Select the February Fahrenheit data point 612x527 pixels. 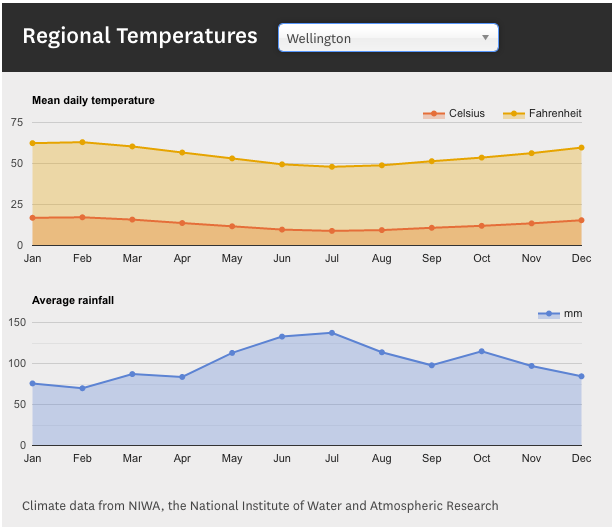[x=82, y=142]
